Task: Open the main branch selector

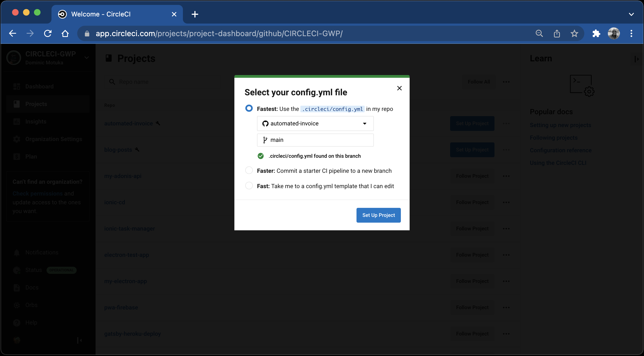Action: [x=315, y=140]
